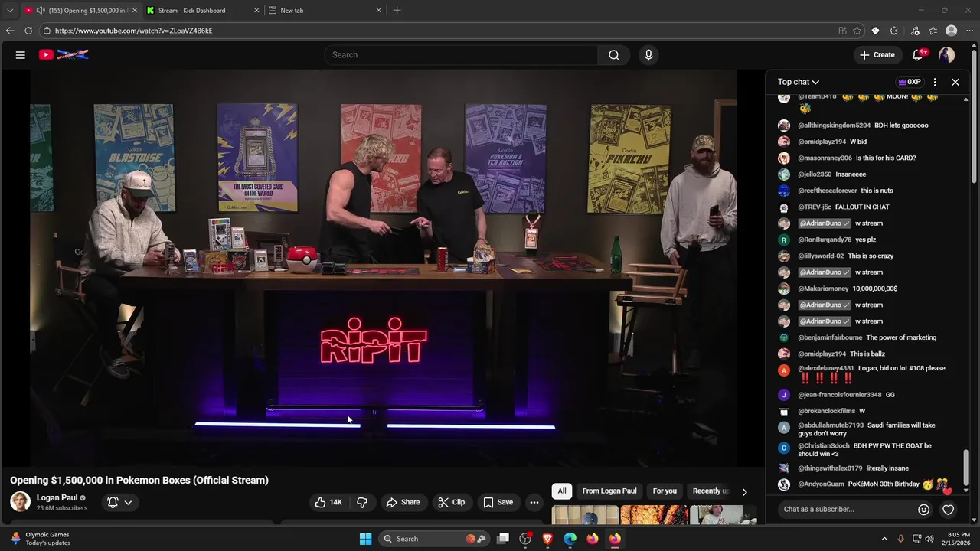The image size is (980, 551).
Task: Click the Clip button
Action: click(451, 502)
